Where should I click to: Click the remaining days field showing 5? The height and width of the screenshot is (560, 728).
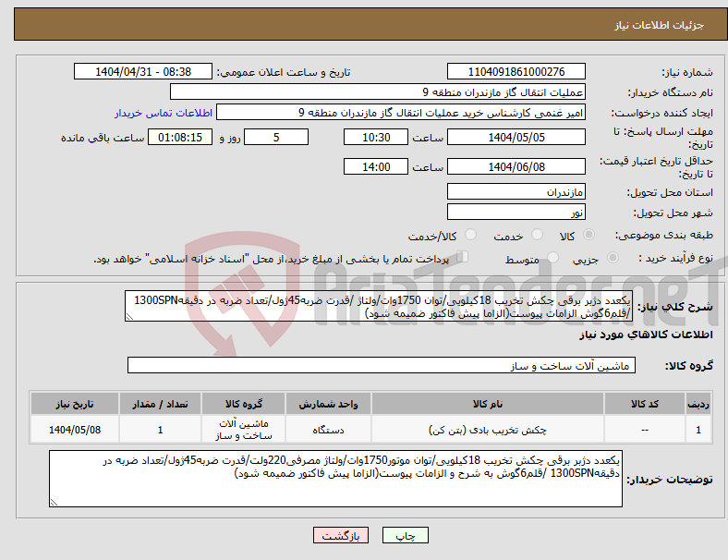coord(276,137)
